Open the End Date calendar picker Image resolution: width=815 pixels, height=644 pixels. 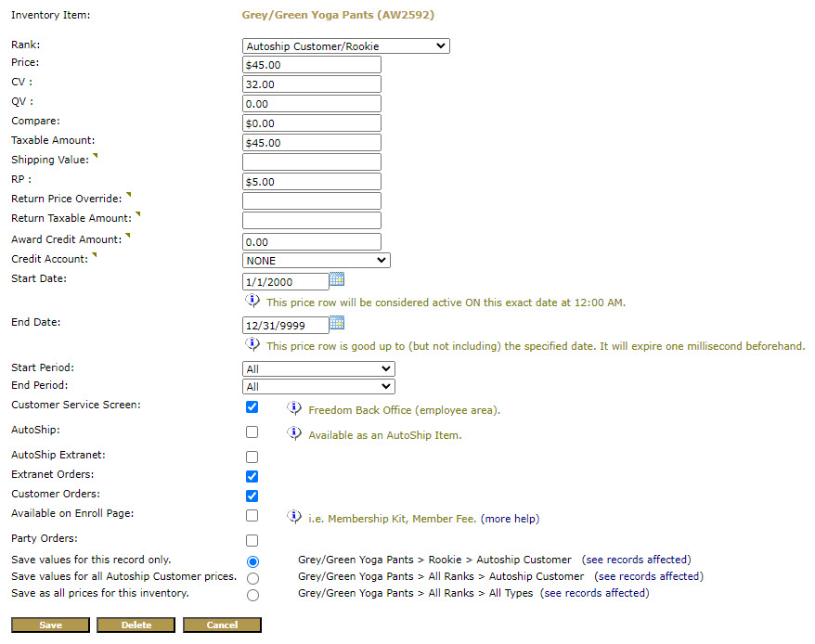337,323
